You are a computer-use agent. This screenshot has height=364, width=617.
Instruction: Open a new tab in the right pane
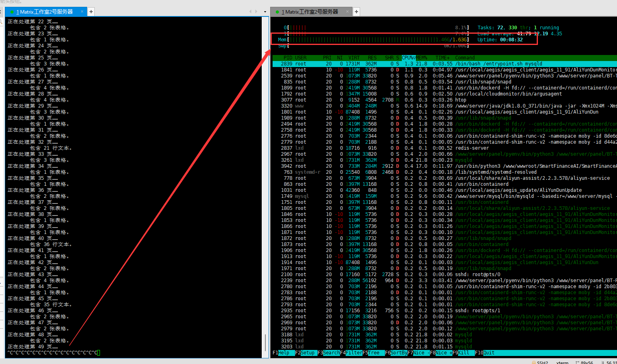(x=356, y=12)
